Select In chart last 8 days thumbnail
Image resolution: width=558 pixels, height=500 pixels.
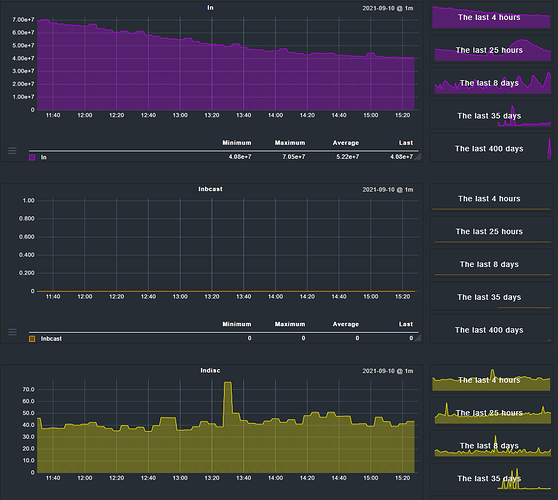pyautogui.click(x=491, y=83)
